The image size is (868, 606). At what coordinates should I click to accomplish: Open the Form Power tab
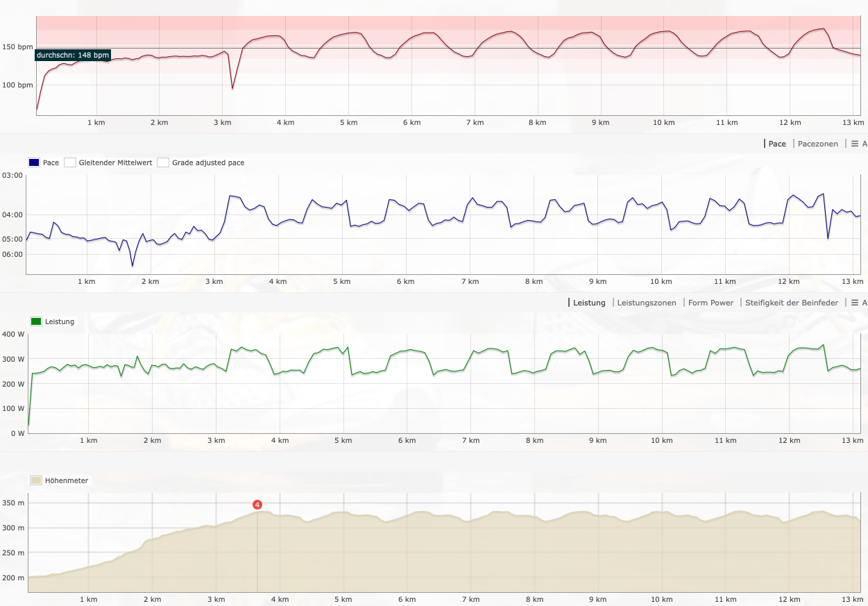click(710, 303)
